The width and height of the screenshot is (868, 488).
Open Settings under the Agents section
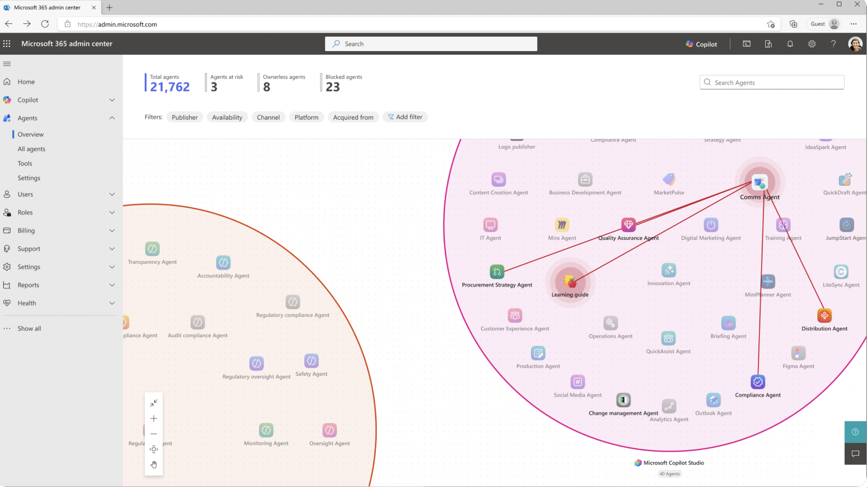(29, 178)
